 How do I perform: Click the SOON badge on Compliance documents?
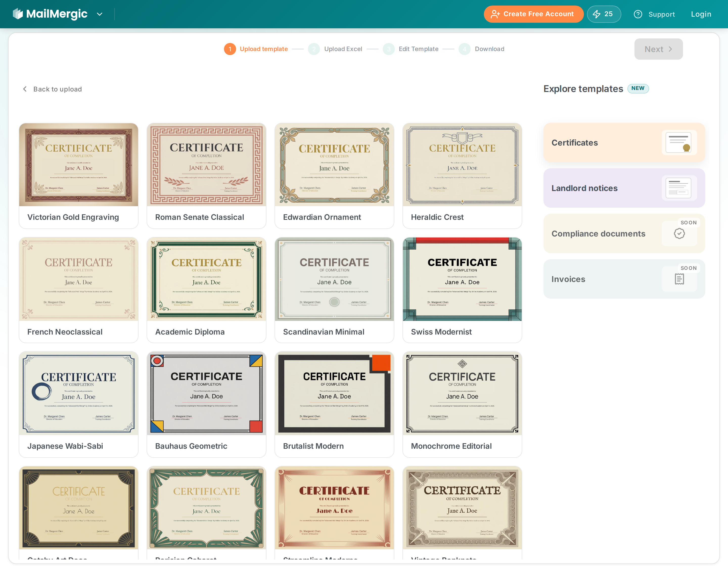coord(688,223)
